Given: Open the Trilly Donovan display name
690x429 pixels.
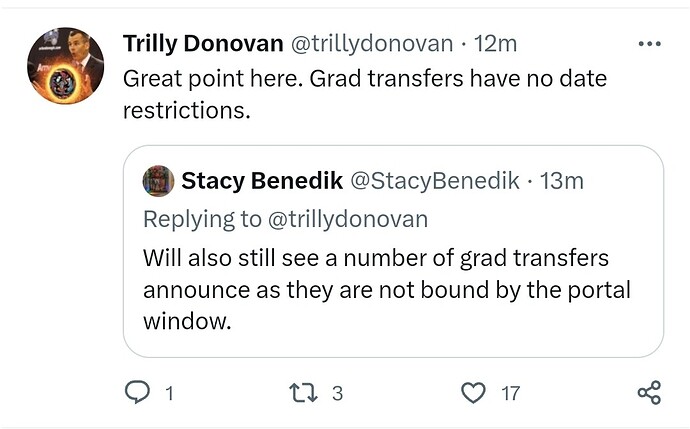Looking at the screenshot, I should click(202, 44).
